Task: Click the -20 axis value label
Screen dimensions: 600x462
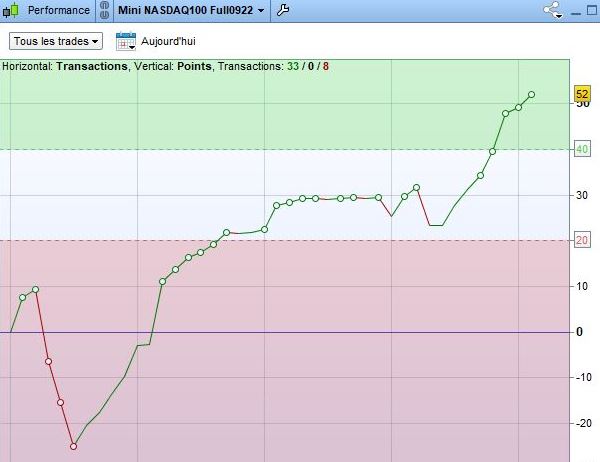Action: [x=584, y=423]
